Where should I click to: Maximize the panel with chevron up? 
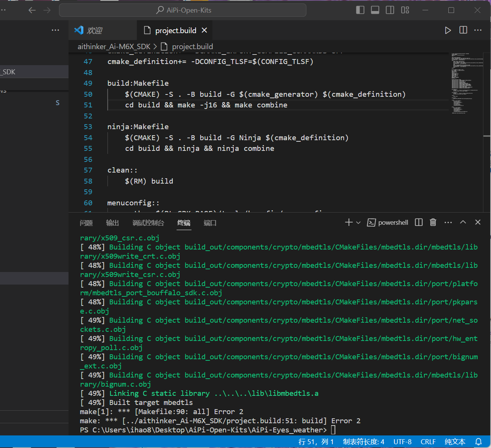point(463,222)
